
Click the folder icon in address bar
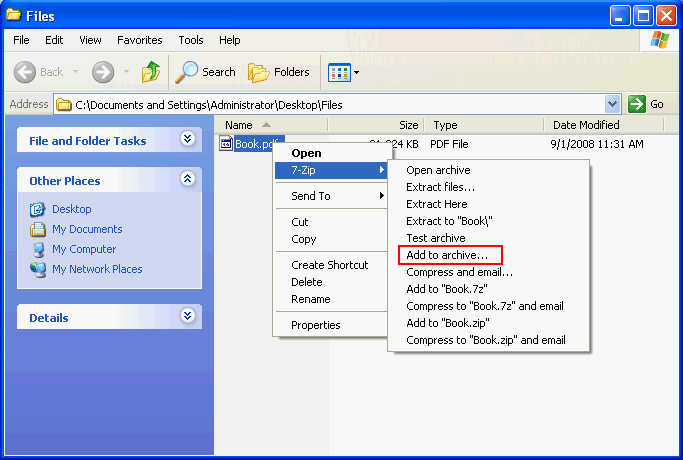tap(64, 105)
